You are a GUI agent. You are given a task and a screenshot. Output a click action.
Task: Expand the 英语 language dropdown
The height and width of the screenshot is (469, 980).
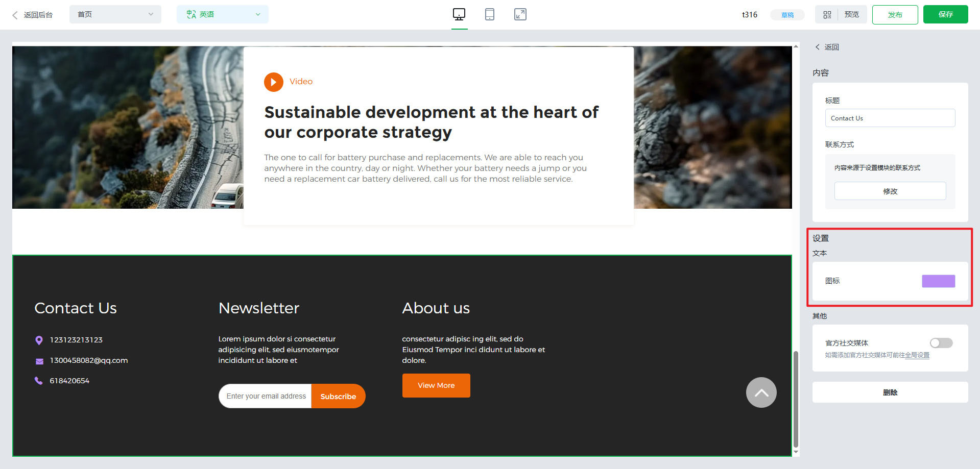[x=223, y=14]
